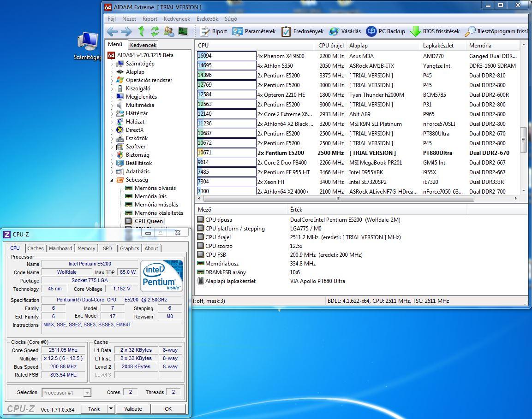Switch to Mainboard tab in CPU-Z
This screenshot has width=532, height=419.
[x=60, y=248]
